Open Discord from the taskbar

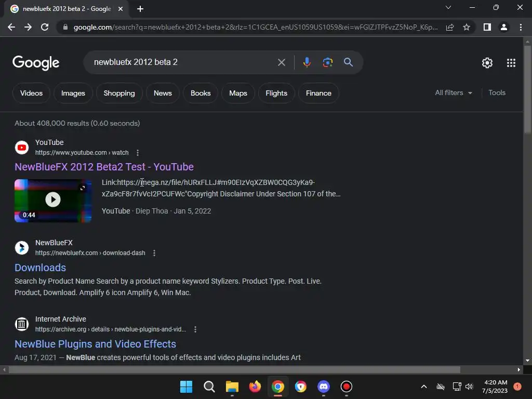click(x=324, y=387)
